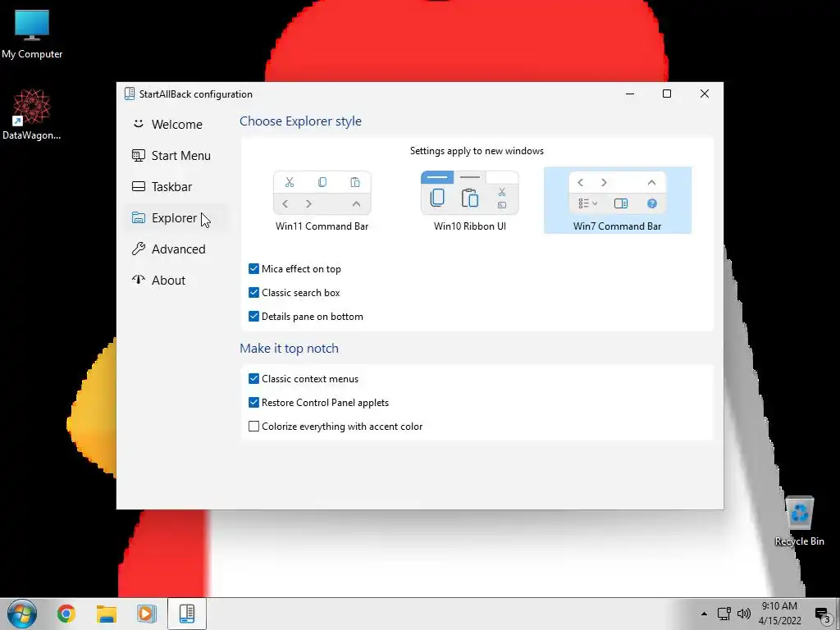
Task: Click the "Choose Explorer style" heading
Action: 300,121
